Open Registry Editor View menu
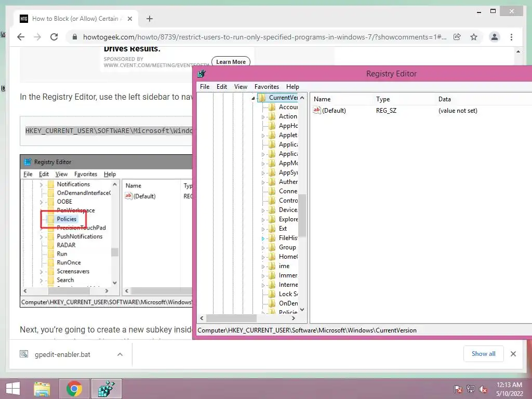The width and height of the screenshot is (532, 399). [241, 87]
